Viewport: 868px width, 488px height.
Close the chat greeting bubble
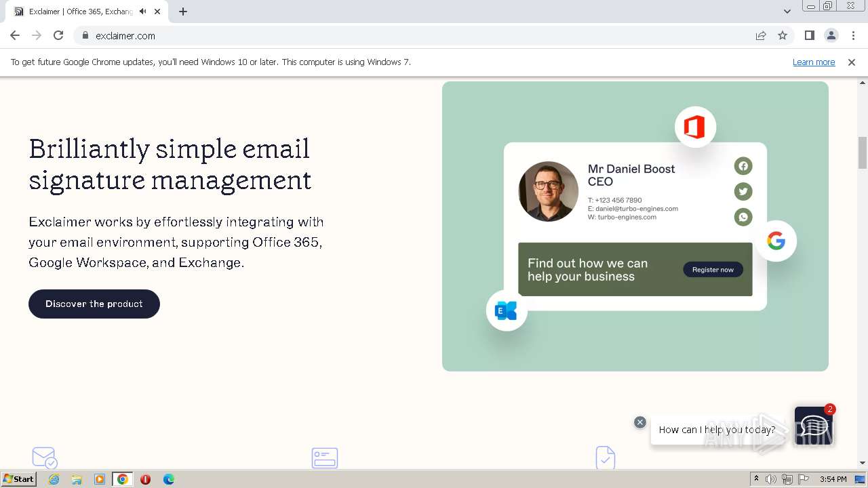coord(639,422)
